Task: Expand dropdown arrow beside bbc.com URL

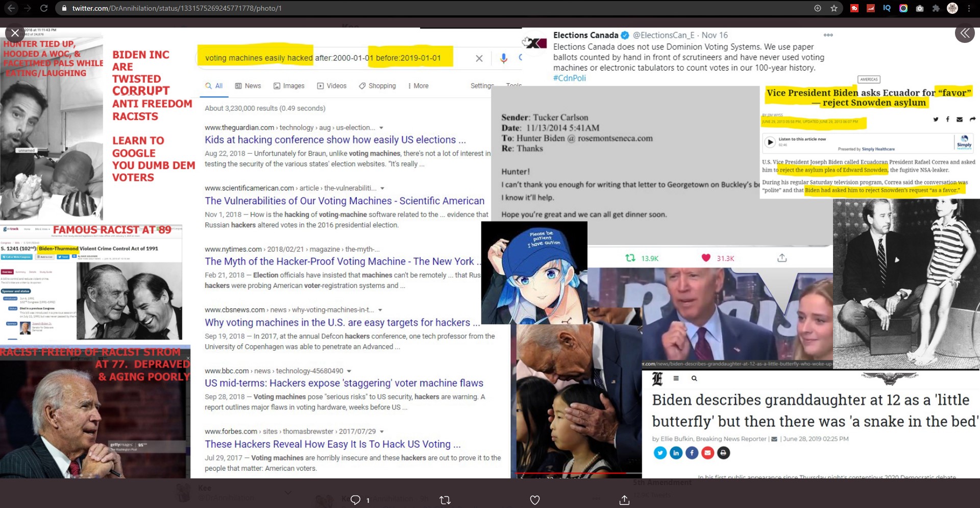Action: click(x=349, y=371)
